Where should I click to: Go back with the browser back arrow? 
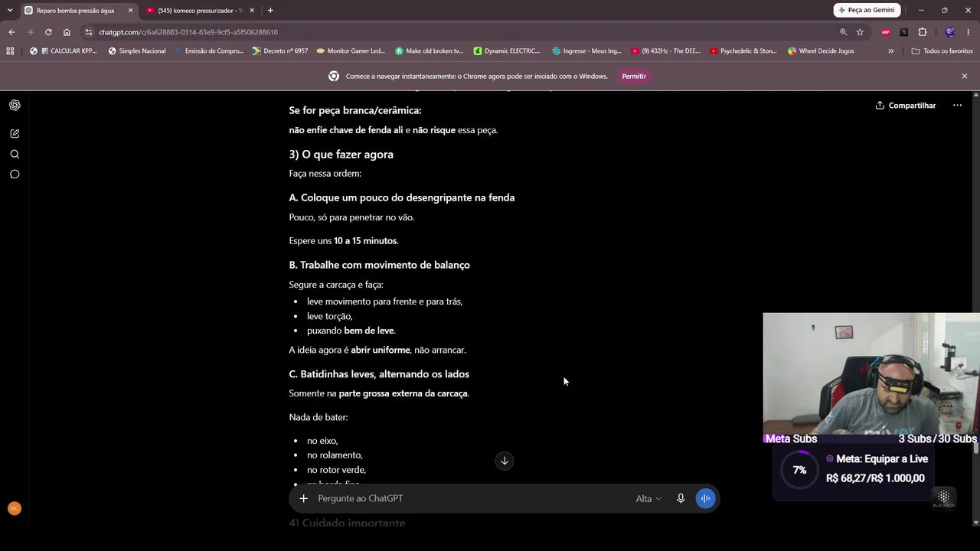click(11, 32)
